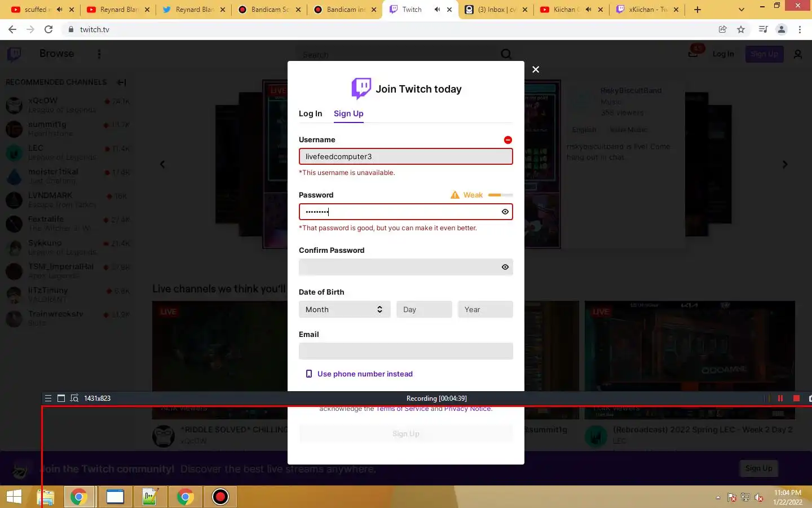Pause the Bandicam recording

(x=780, y=398)
